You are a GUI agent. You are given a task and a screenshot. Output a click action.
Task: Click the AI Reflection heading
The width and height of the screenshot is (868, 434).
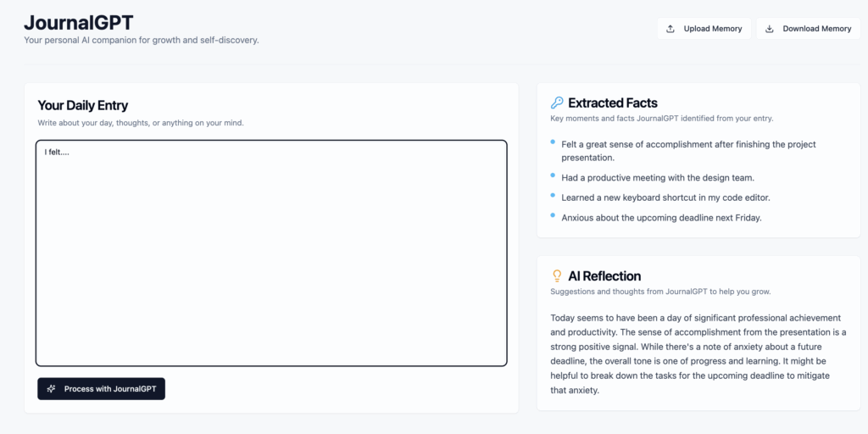pos(604,276)
